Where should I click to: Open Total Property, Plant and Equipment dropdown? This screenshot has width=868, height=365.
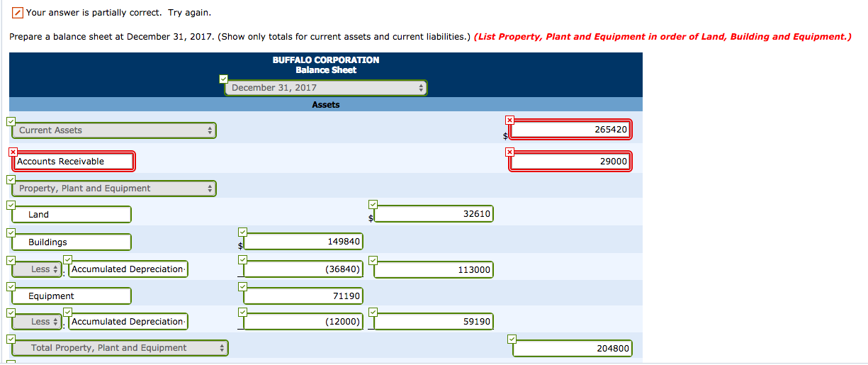point(120,348)
